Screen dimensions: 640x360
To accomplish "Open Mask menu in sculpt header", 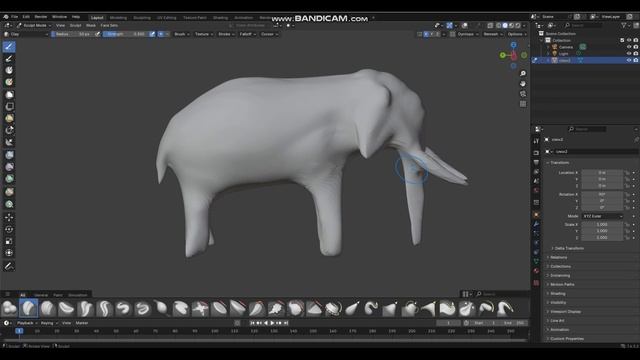I will coord(91,25).
